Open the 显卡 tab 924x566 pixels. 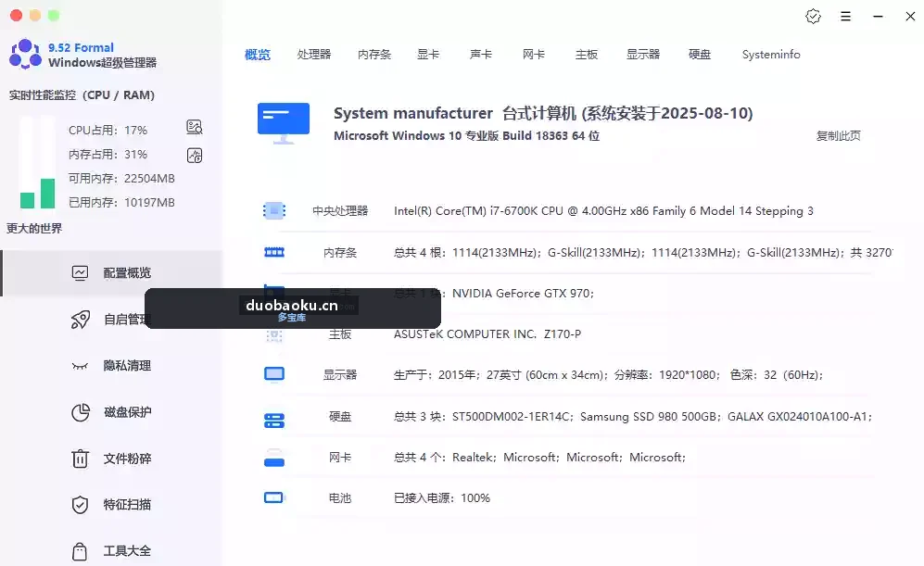tap(428, 55)
